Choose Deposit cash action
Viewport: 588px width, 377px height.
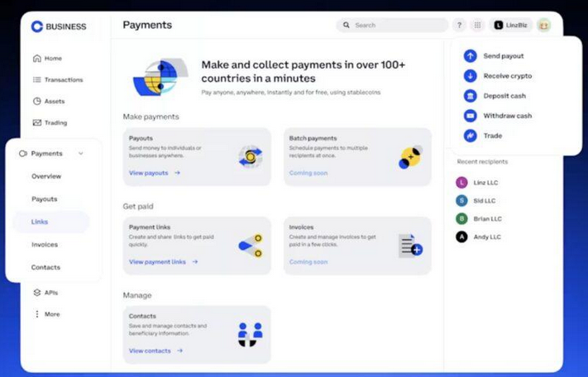(504, 96)
